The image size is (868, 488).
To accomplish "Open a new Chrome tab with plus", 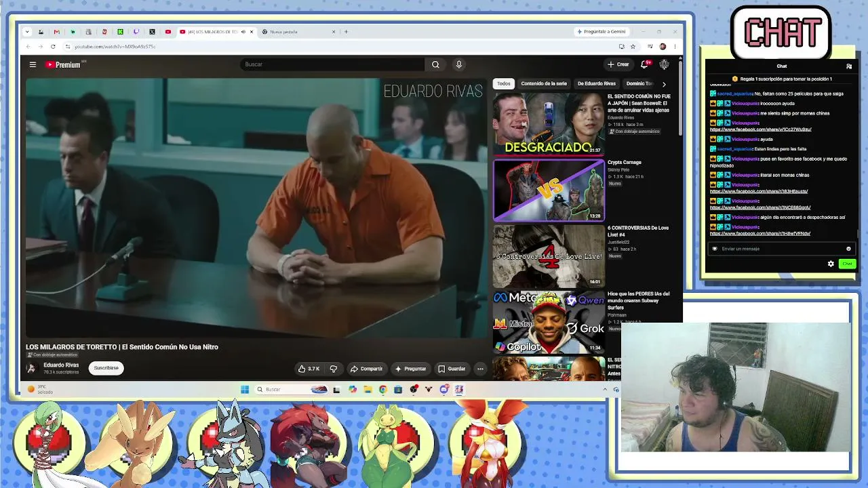I will tap(346, 32).
